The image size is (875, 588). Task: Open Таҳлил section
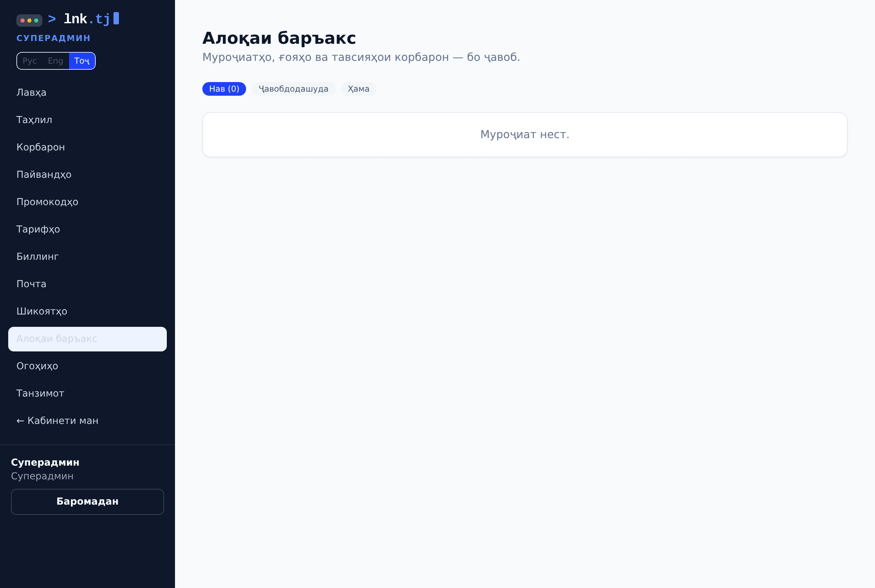tap(87, 120)
